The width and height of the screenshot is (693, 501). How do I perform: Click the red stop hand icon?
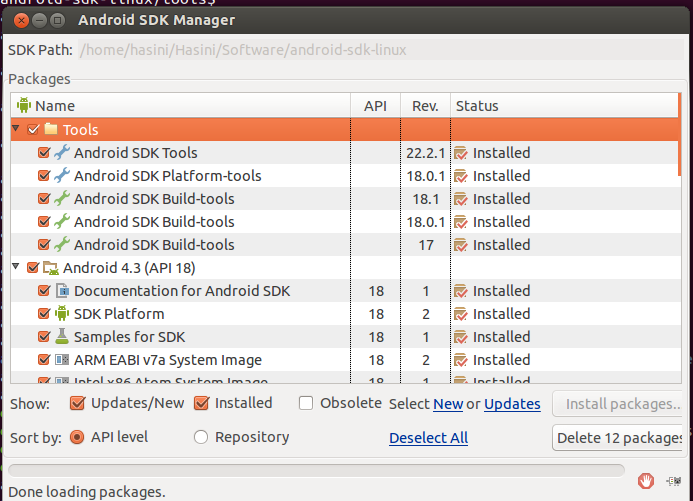(x=646, y=481)
